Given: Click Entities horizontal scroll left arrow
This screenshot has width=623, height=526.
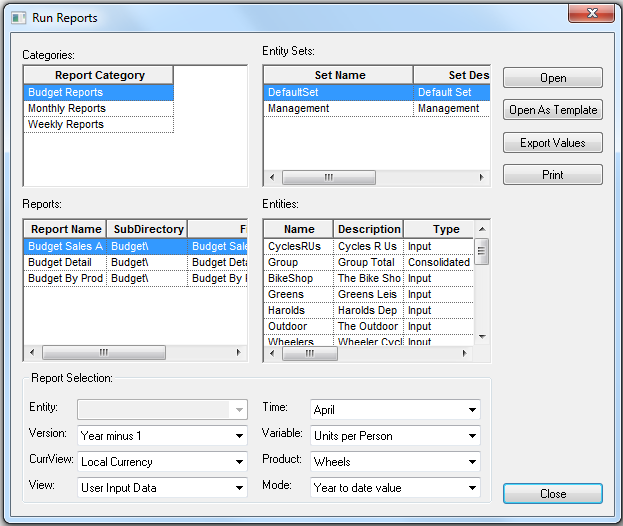Looking at the screenshot, I should tap(272, 353).
